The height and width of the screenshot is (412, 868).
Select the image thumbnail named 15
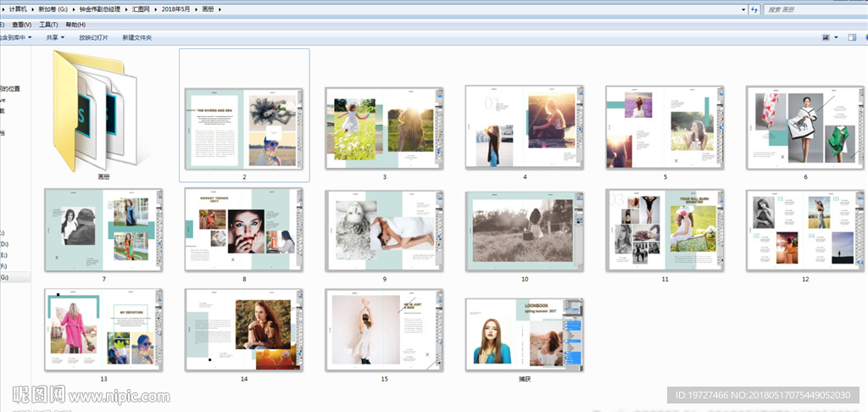[x=384, y=330]
